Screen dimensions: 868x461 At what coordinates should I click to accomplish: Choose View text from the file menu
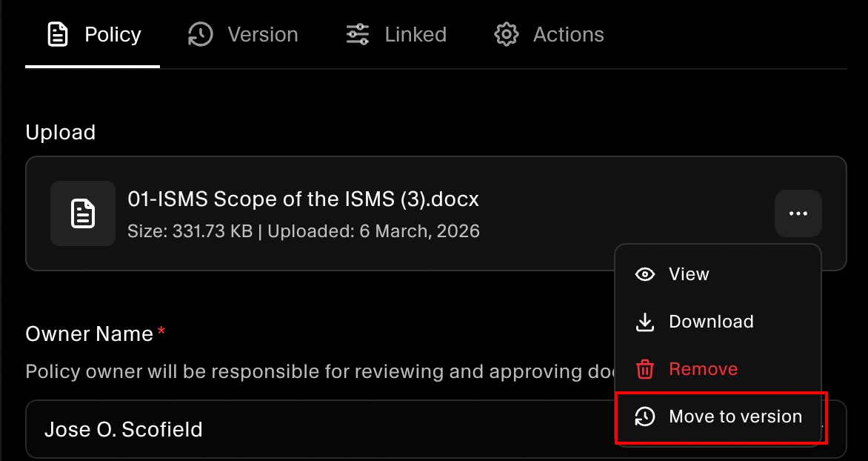point(689,274)
